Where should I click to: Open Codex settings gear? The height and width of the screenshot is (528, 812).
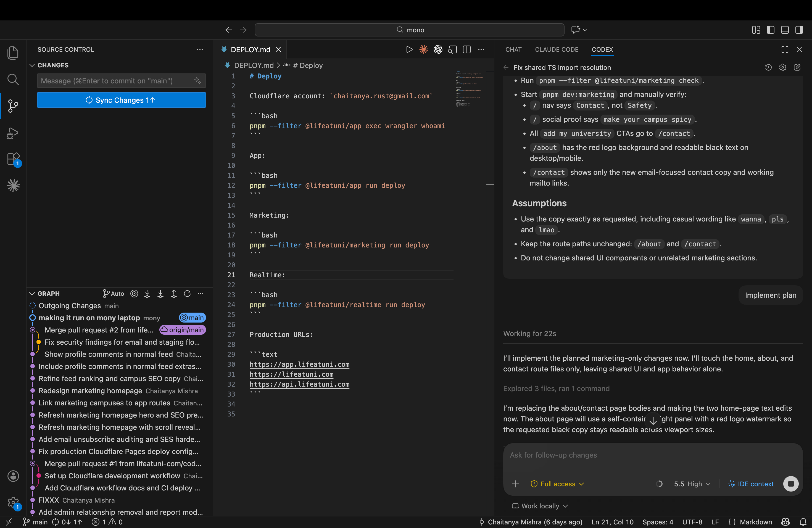[x=783, y=68]
